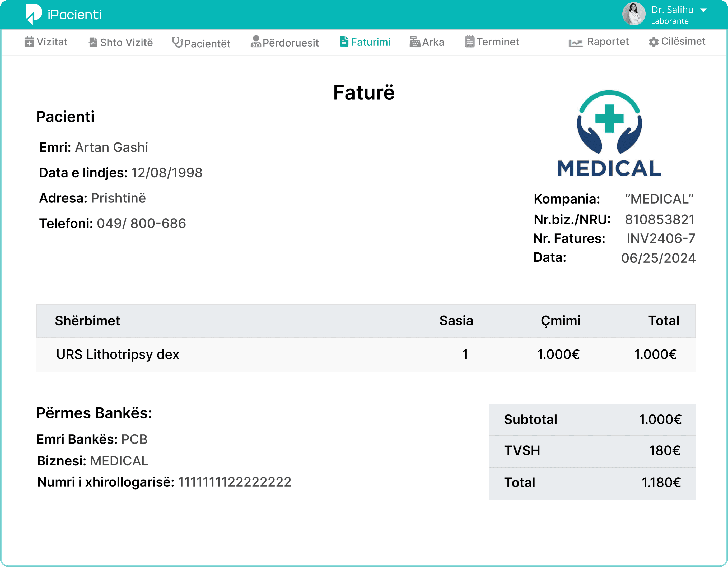Open the Arka cash register icon
The height and width of the screenshot is (567, 728).
click(415, 42)
